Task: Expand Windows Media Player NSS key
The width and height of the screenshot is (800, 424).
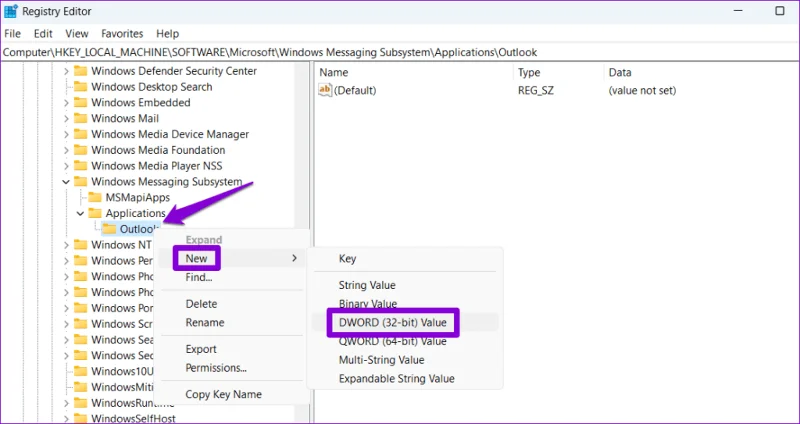Action: [x=66, y=166]
